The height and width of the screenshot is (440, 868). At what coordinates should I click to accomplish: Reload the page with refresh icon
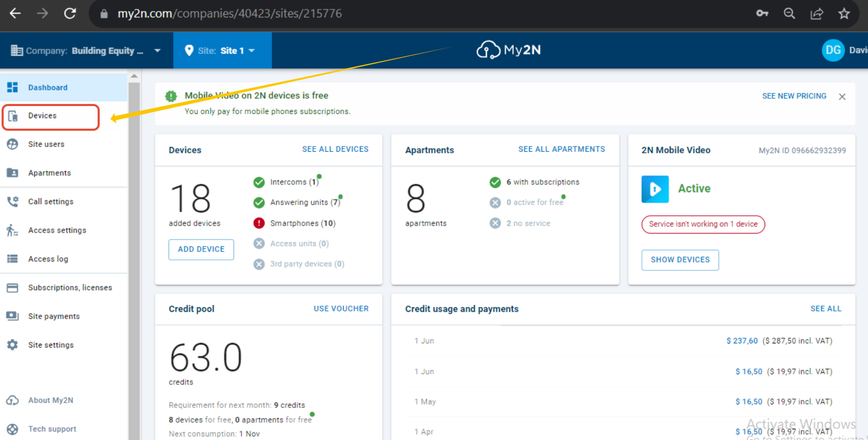[70, 13]
